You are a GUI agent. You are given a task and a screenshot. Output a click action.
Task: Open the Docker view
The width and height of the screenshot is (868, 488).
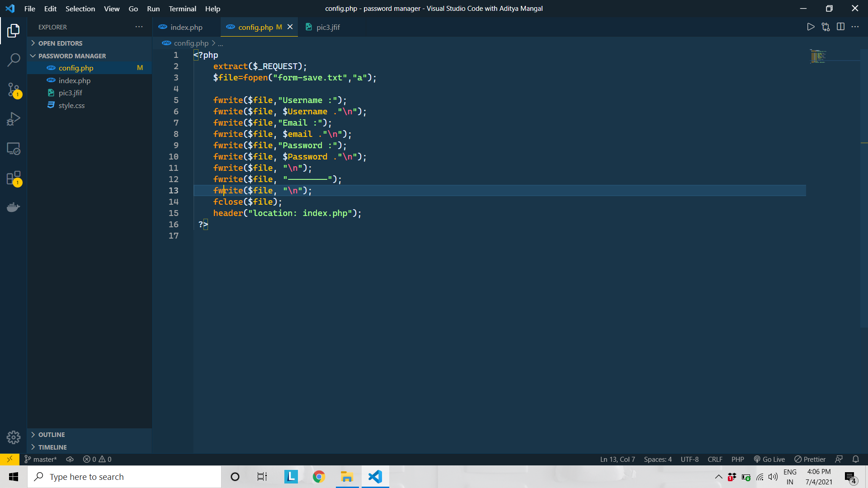tap(14, 207)
